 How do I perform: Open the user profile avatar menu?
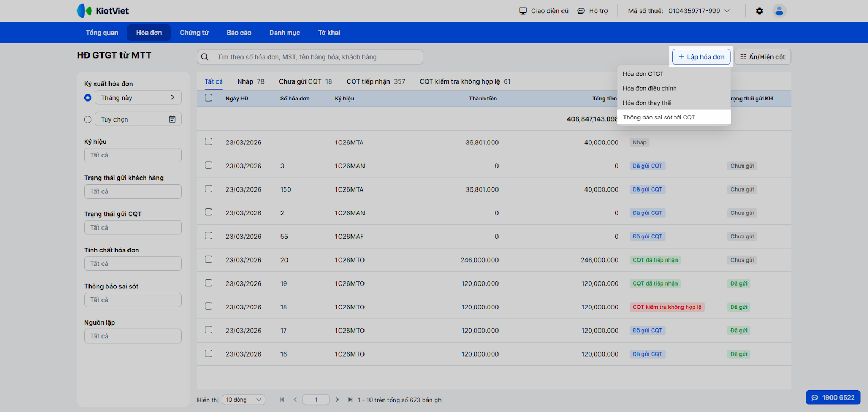tap(779, 11)
